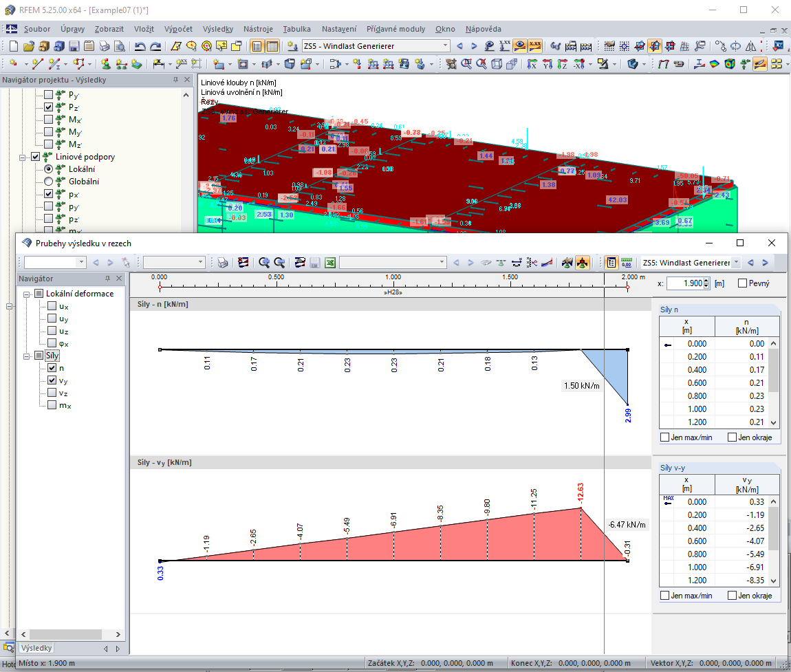Toggle show results eye icon
The image size is (791, 672).
(x=519, y=46)
